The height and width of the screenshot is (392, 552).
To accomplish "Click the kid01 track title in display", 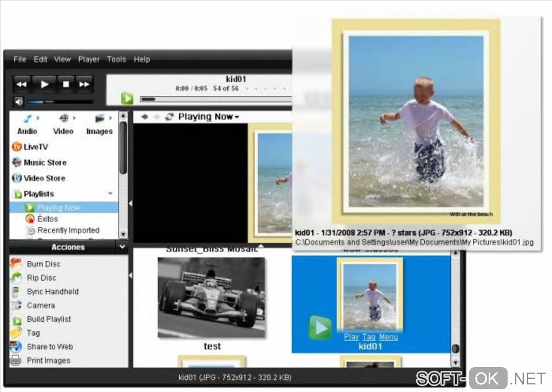I will coord(235,79).
